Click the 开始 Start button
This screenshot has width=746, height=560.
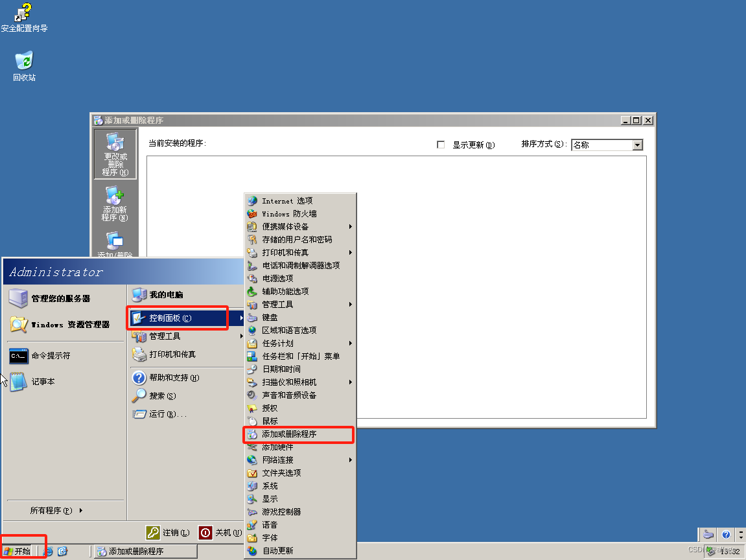pyautogui.click(x=17, y=552)
